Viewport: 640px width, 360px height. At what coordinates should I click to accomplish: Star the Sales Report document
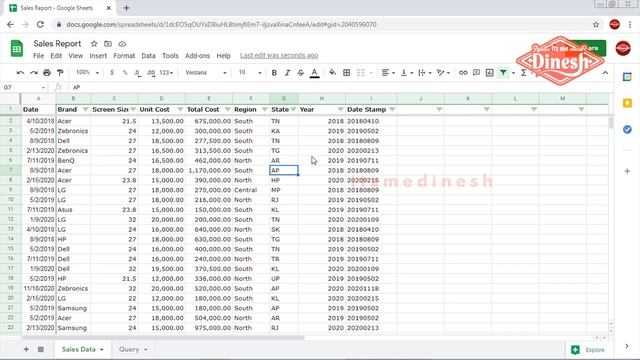[x=94, y=44]
